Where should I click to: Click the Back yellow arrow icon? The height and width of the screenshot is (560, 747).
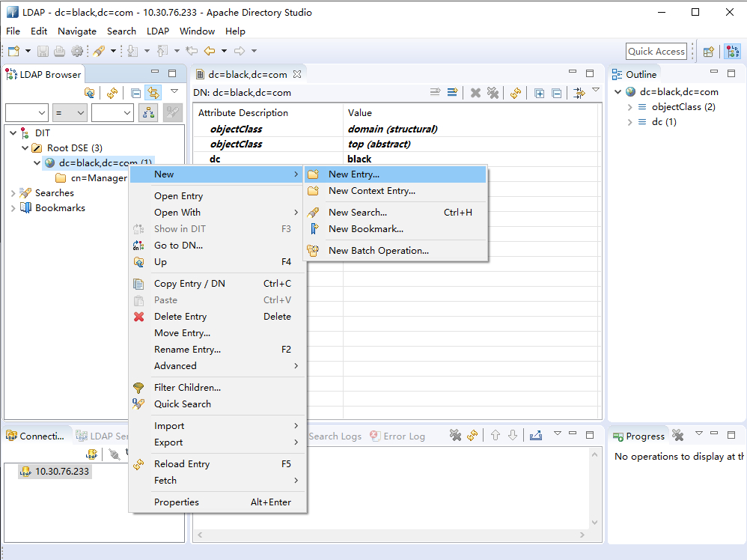(210, 51)
